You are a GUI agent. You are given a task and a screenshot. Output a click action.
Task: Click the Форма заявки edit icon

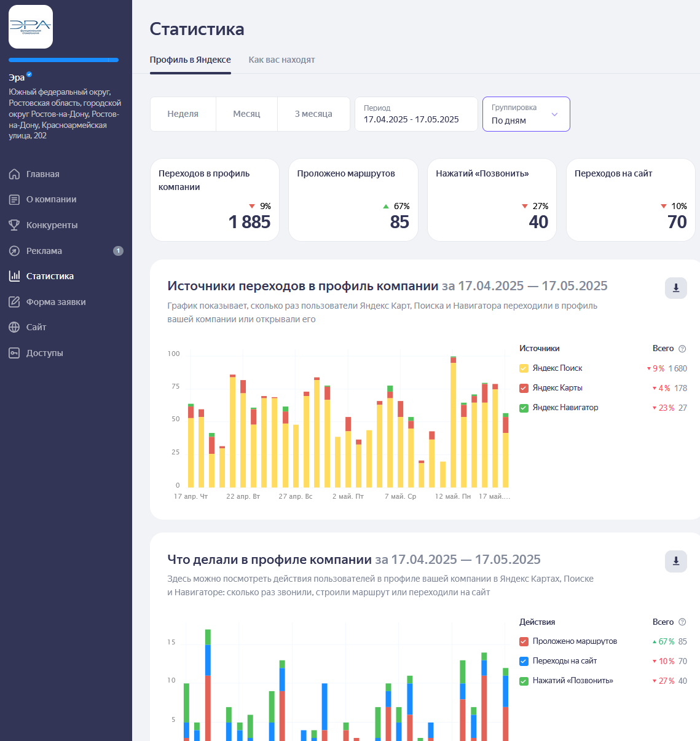(14, 302)
